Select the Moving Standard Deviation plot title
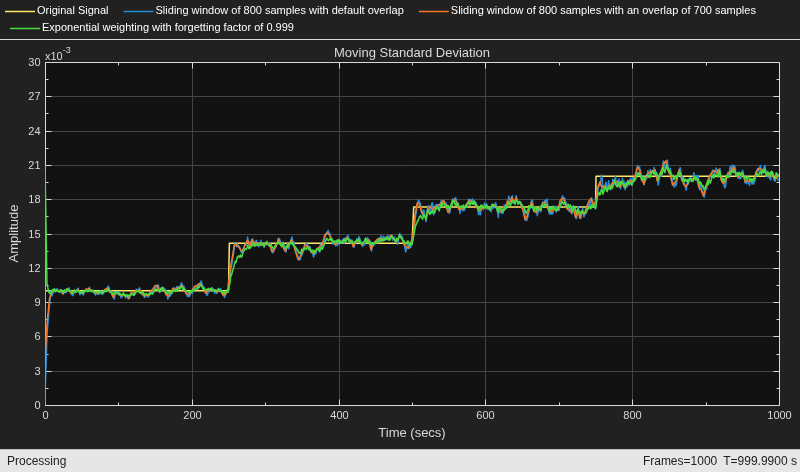 [x=412, y=53]
